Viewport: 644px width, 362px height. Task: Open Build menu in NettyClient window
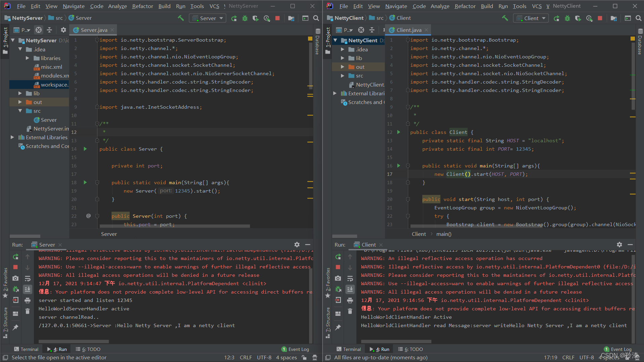pos(487,6)
